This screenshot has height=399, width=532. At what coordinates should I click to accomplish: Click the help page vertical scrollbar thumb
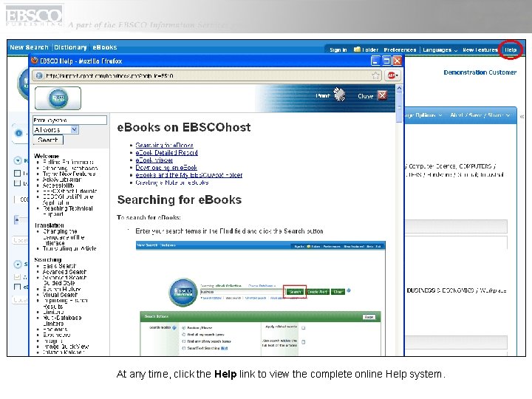[x=399, y=109]
